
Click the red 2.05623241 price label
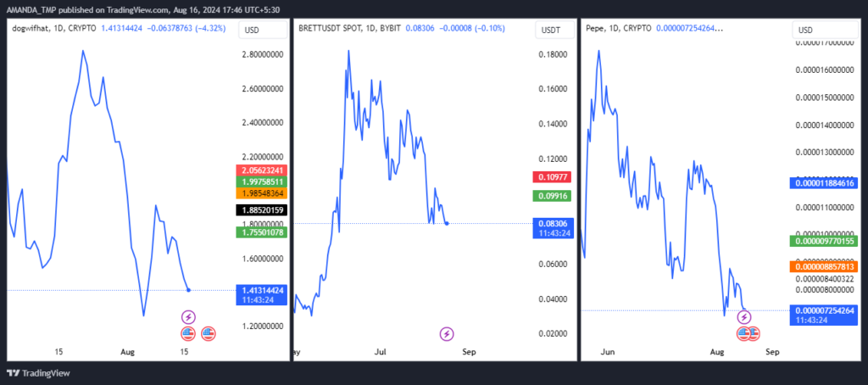262,170
